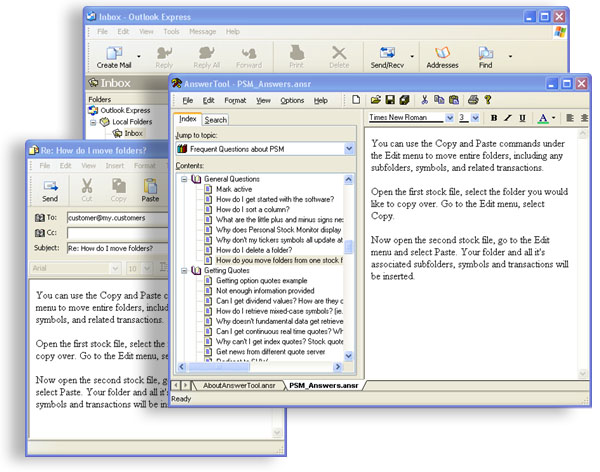Select 'Mark active' topic
The height and width of the screenshot is (472, 600).
point(234,189)
